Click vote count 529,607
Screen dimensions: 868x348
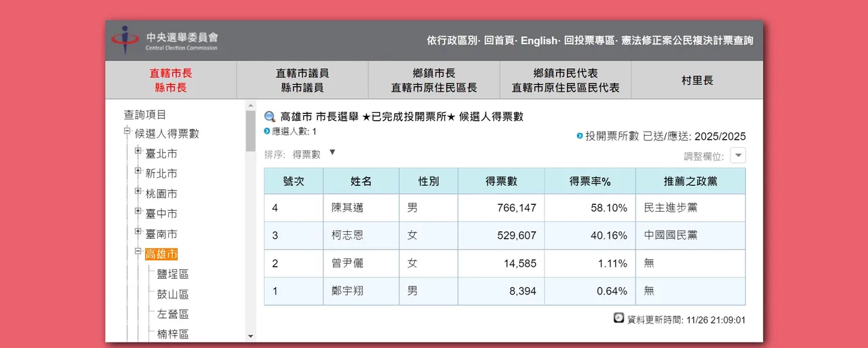coord(517,235)
